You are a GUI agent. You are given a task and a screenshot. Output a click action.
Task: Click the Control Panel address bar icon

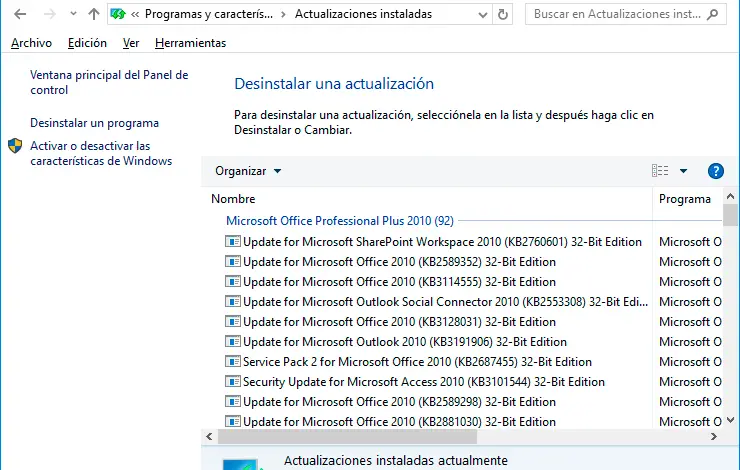(x=118, y=14)
